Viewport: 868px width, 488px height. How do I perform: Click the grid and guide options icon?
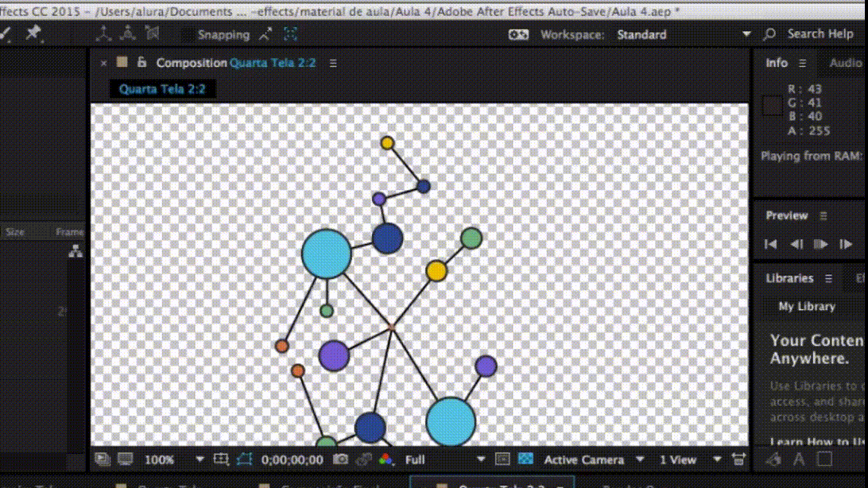coord(221,459)
